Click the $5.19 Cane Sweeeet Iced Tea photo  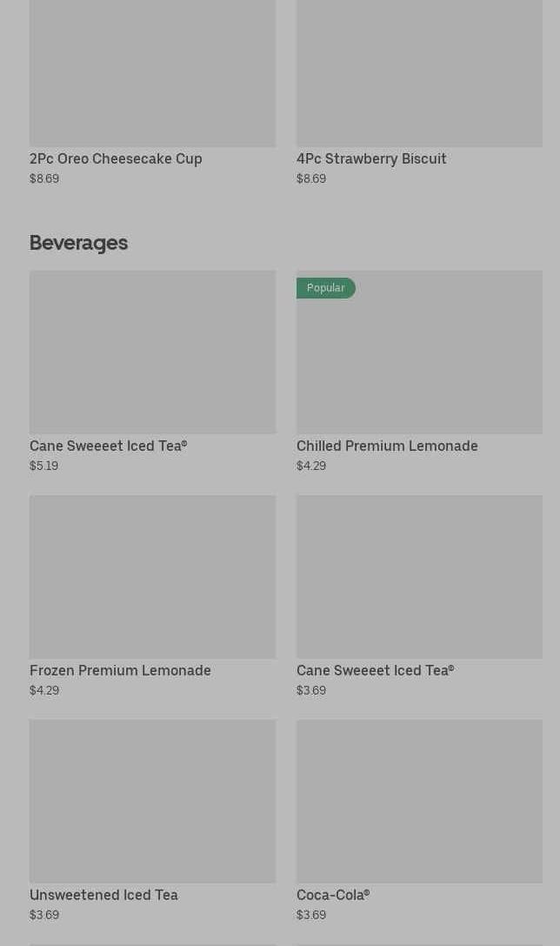(x=152, y=352)
